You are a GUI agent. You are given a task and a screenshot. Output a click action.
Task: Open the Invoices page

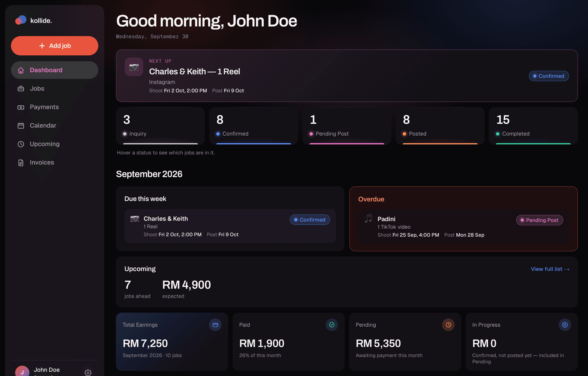pos(55,162)
